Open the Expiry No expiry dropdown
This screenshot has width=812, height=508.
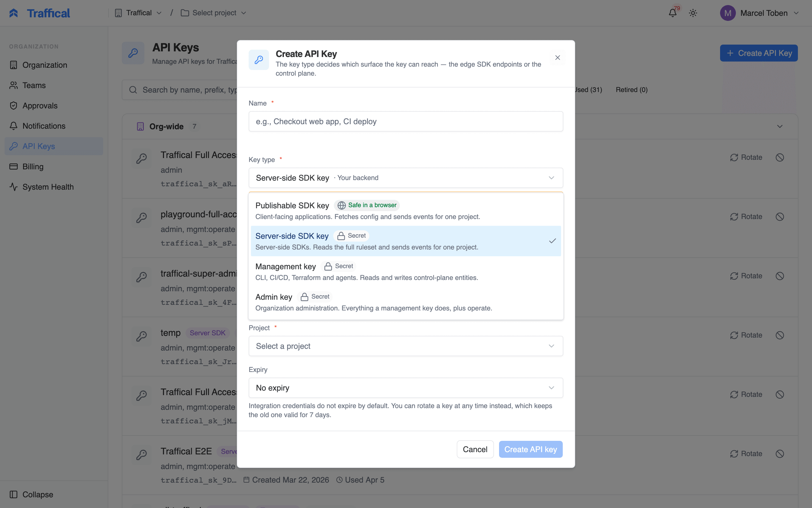click(x=406, y=388)
